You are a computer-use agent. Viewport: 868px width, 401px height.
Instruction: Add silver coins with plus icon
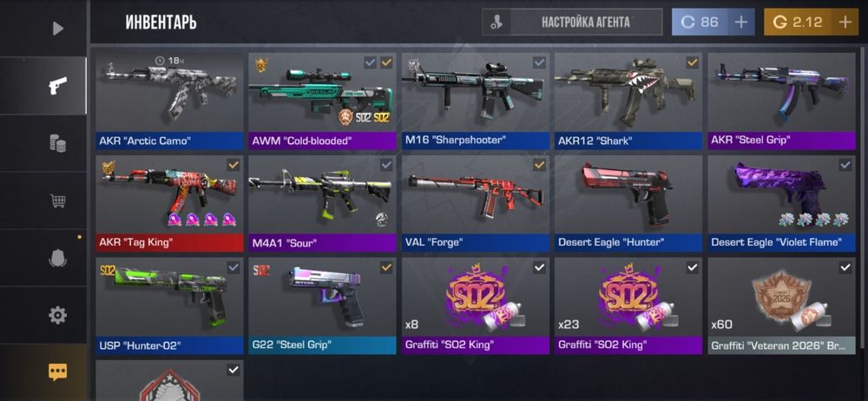740,23
